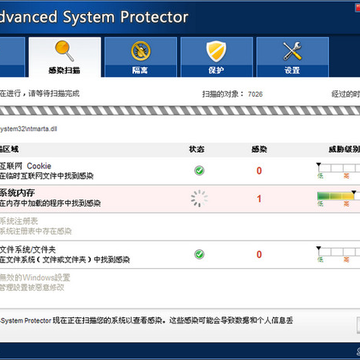The image size is (360, 360).
Task: Click the 状态 column header
Action: pos(197,150)
